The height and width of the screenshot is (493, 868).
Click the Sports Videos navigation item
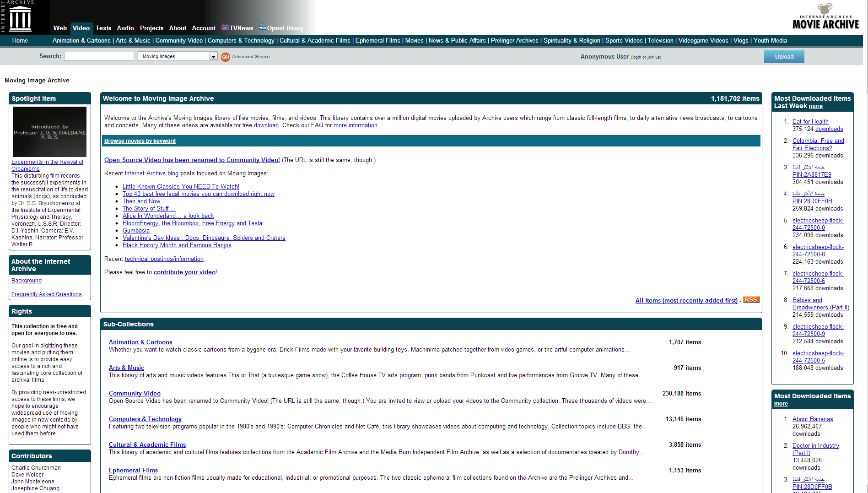coord(624,40)
